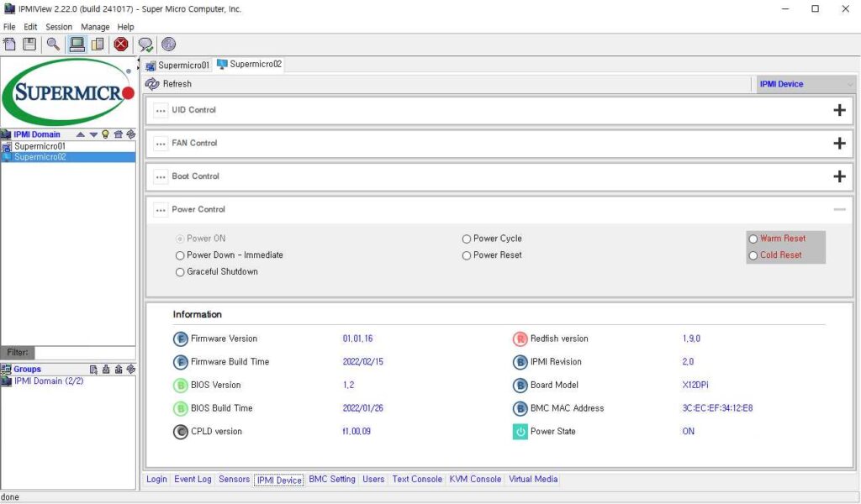
Task: Click the house icon in IPMI Domain header
Action: [x=118, y=134]
